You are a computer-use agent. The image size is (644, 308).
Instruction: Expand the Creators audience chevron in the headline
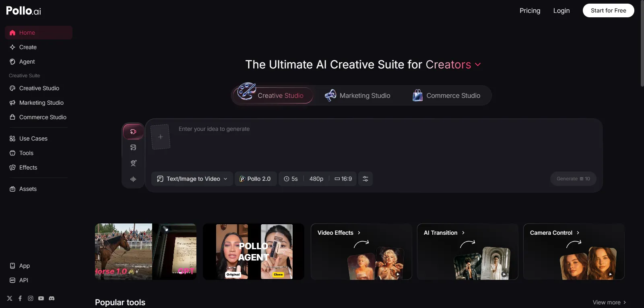point(478,64)
